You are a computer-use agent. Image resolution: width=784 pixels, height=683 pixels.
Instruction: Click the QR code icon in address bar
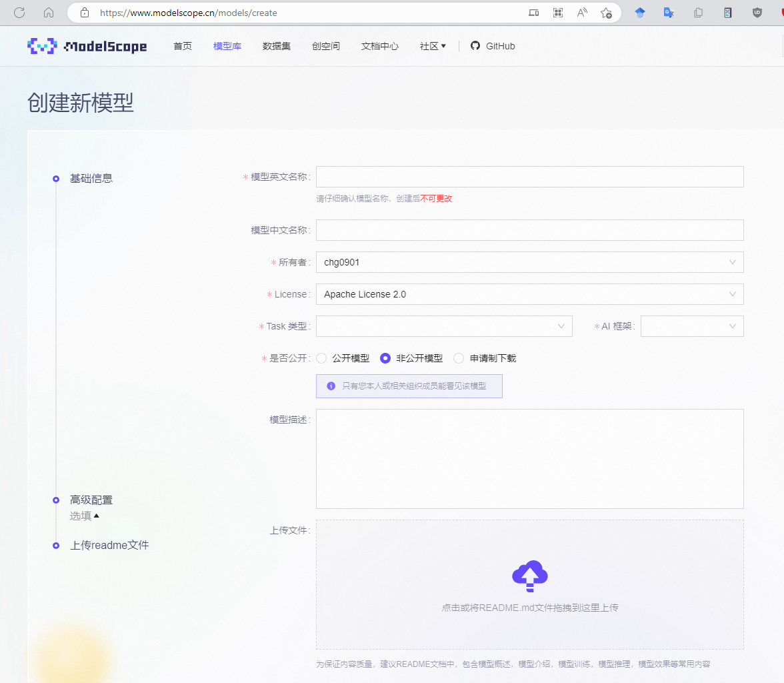click(x=558, y=13)
